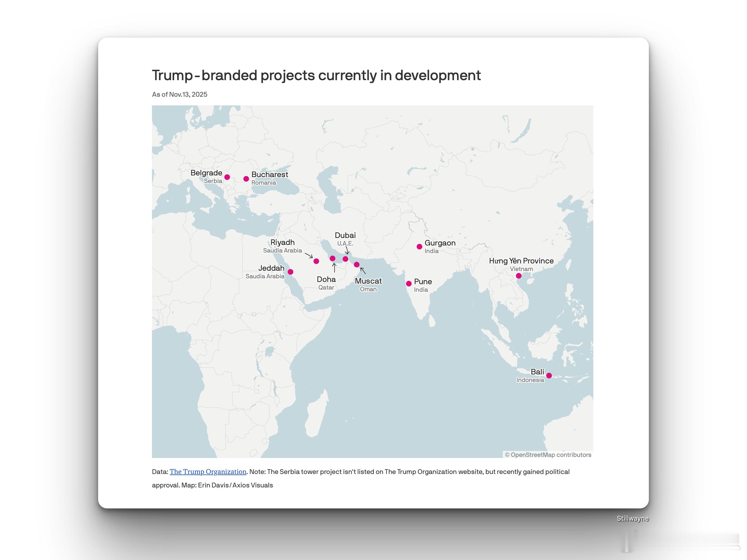Click the Dubai pink marker dot
Viewport: 747px width, 560px height.
(345, 259)
